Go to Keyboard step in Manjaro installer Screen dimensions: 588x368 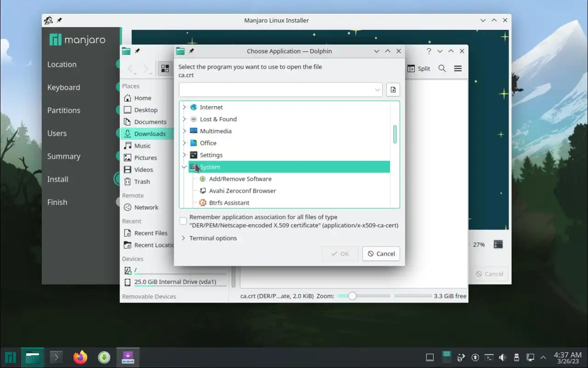63,87
